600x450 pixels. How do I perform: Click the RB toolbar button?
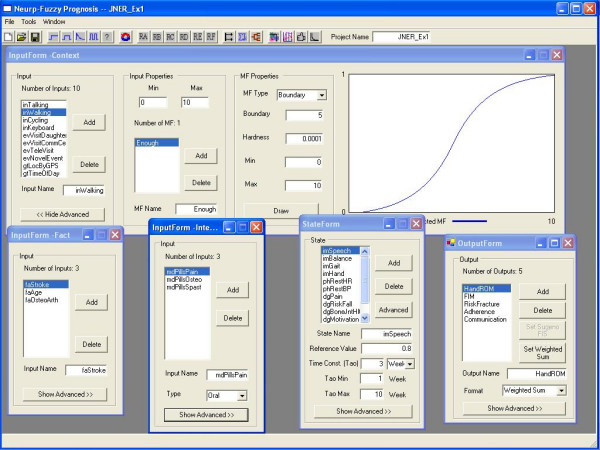pyautogui.click(x=157, y=37)
